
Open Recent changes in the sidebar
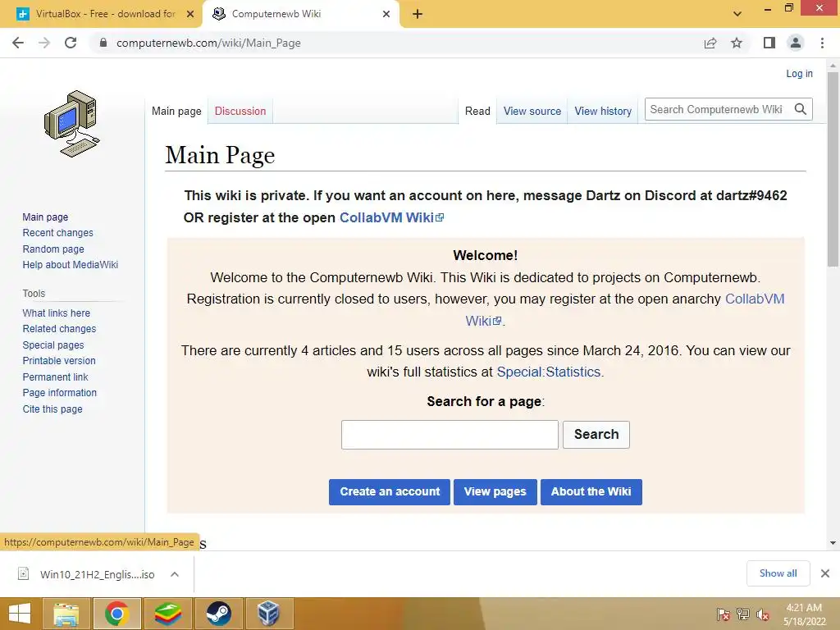tap(58, 233)
